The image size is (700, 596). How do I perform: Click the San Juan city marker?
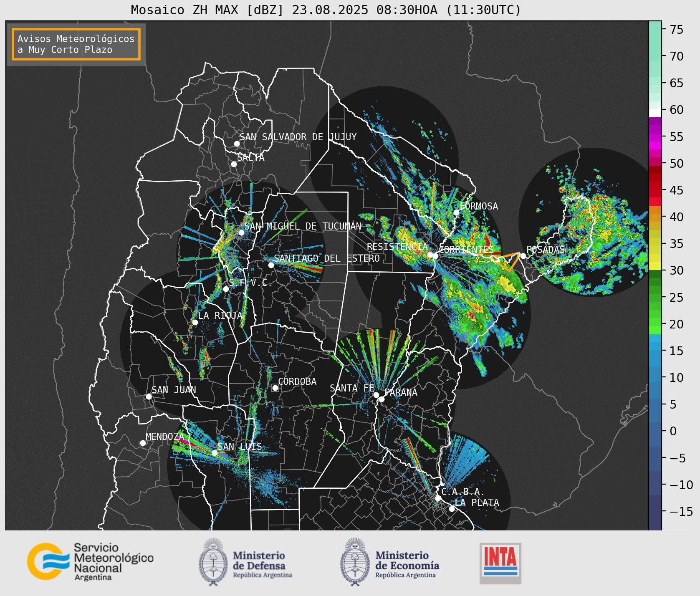pyautogui.click(x=149, y=396)
